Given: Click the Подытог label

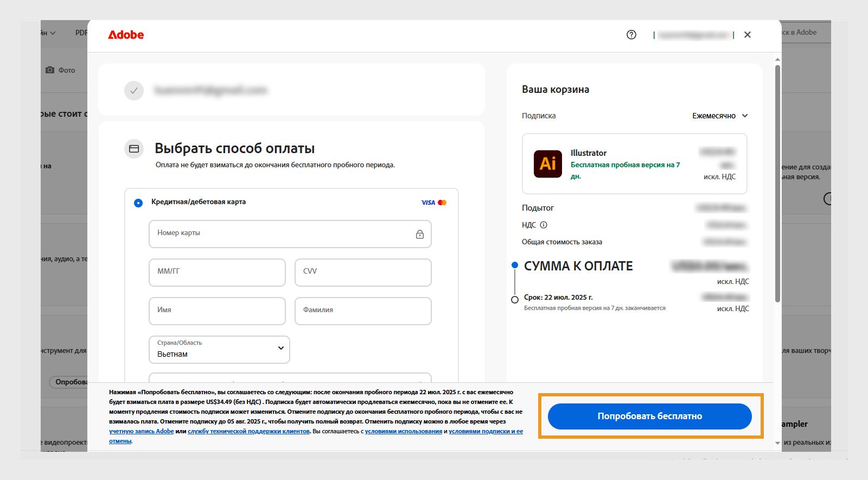Looking at the screenshot, I should [538, 208].
